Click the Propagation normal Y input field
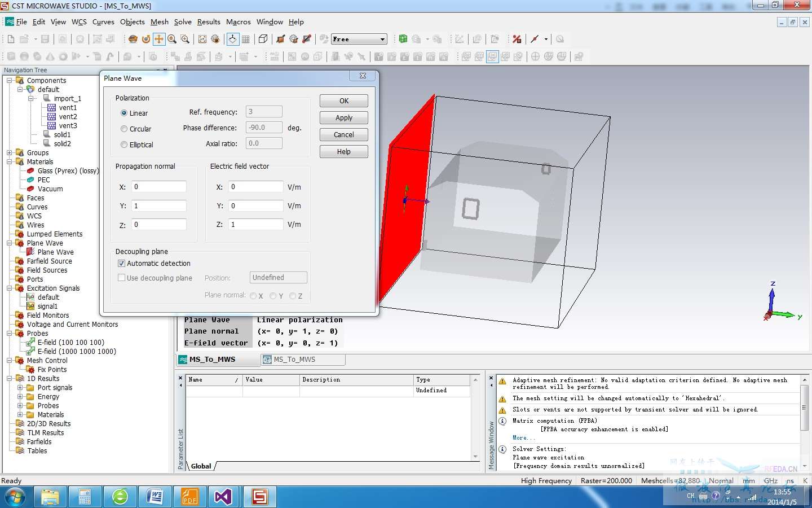812x508 pixels. (x=158, y=206)
